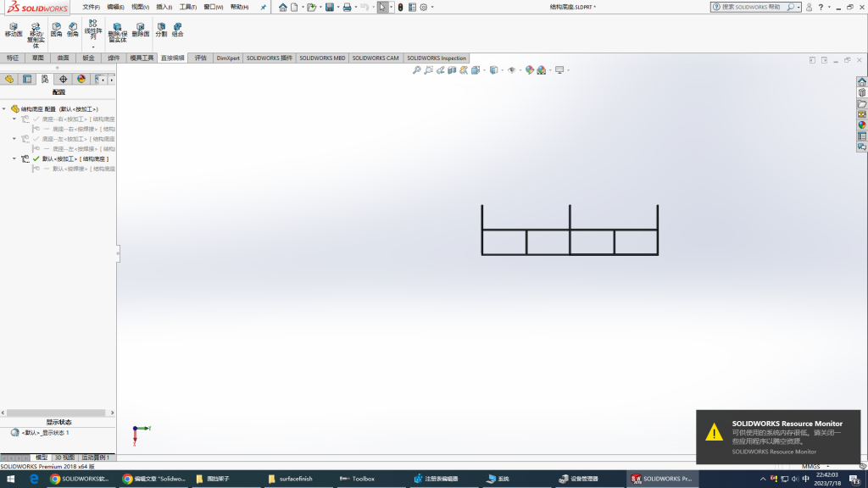Select the Chamfer (倒角) tool
Image resolution: width=868 pixels, height=488 pixels.
point(72,30)
